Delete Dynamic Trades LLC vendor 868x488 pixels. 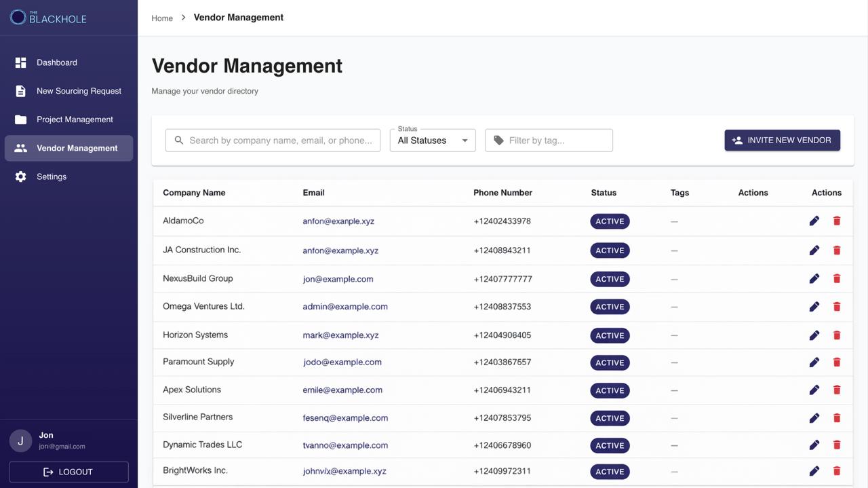pos(837,445)
